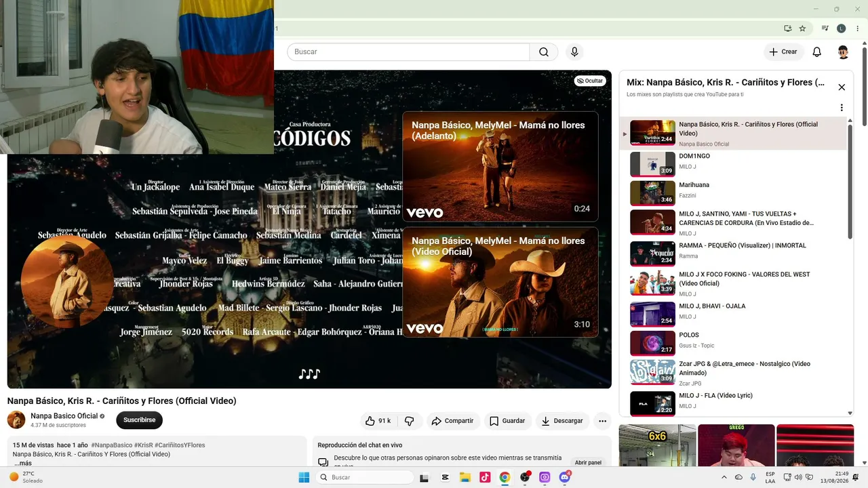
Task: Open the YouTube account avatar menu
Action: [843, 52]
